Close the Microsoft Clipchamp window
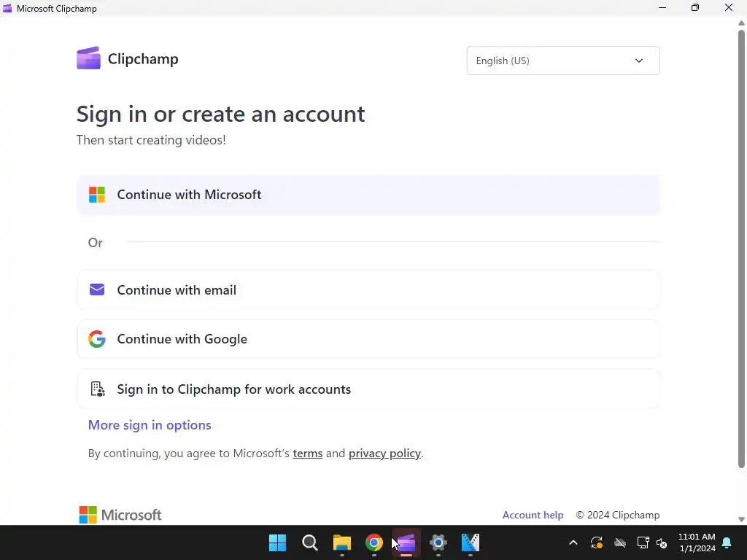Viewport: 747px width, 560px height. tap(729, 7)
